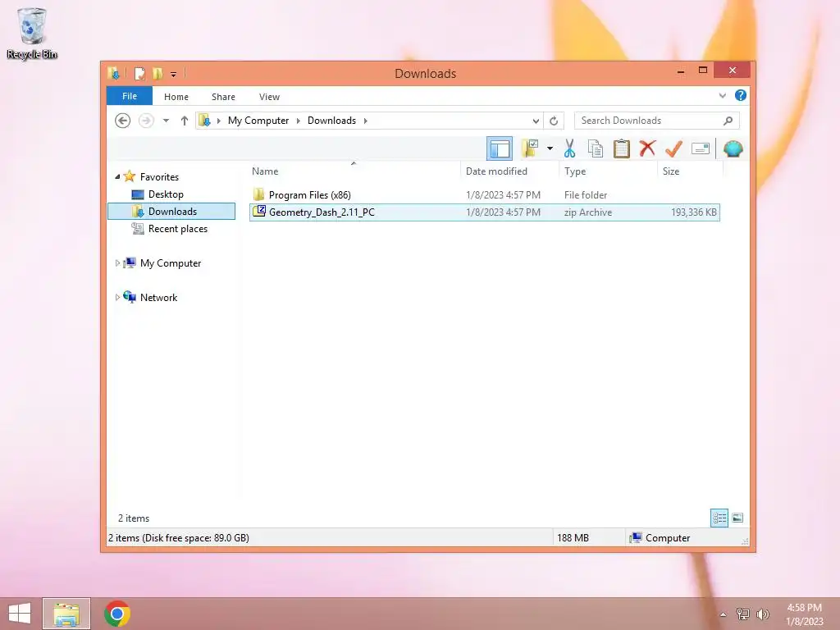Image resolution: width=840 pixels, height=630 pixels.
Task: Open the volume speaker tray icon
Action: click(x=763, y=614)
